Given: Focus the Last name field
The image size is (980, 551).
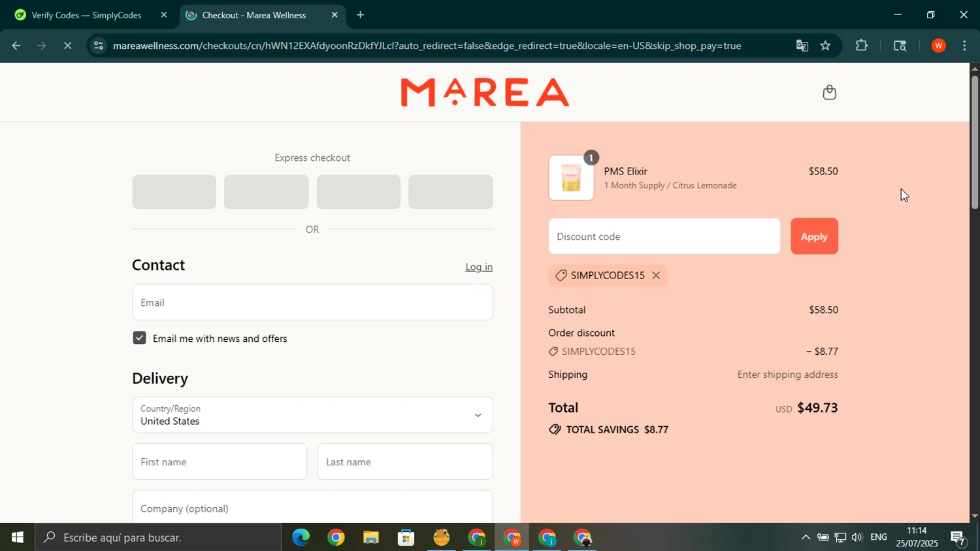Looking at the screenshot, I should tap(405, 461).
